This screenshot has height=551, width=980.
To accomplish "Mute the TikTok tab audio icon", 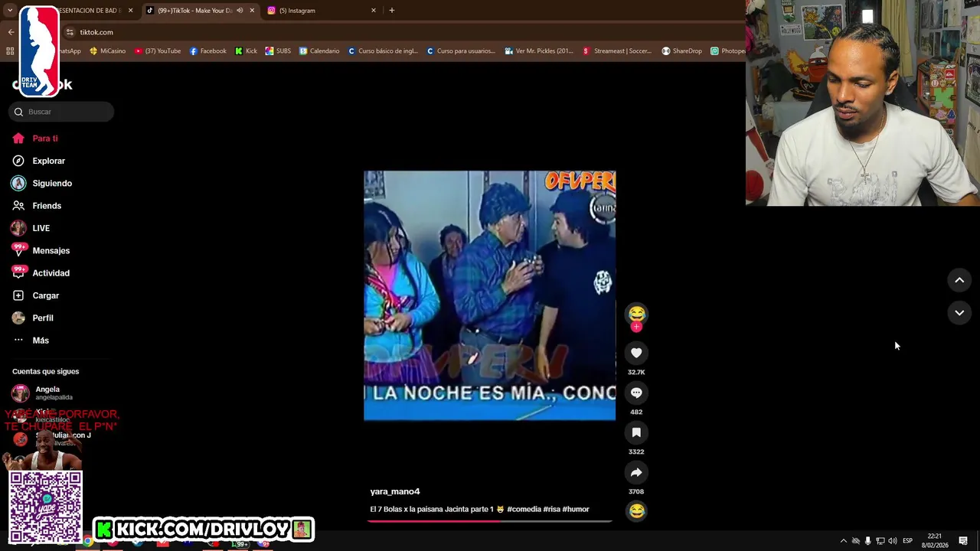I will coord(240,11).
